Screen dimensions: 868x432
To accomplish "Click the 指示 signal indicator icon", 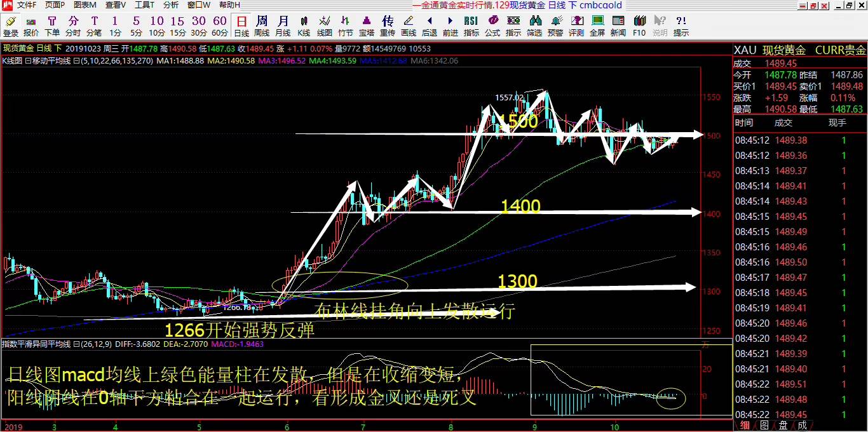I will [x=513, y=26].
